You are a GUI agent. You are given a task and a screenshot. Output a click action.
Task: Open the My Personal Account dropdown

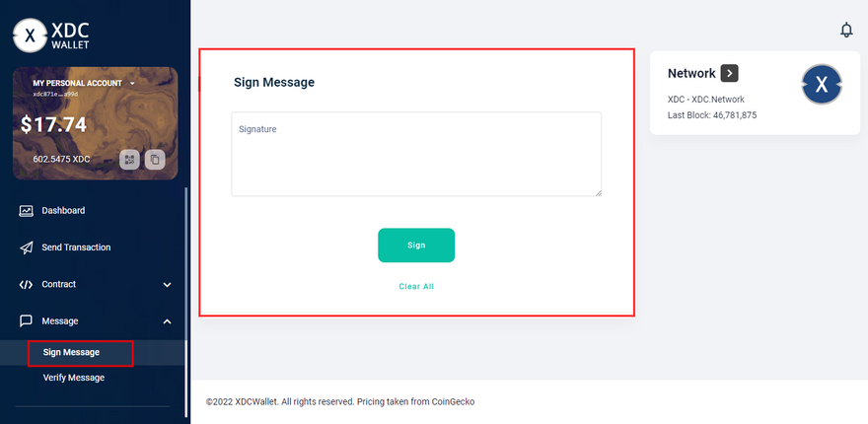tap(132, 83)
